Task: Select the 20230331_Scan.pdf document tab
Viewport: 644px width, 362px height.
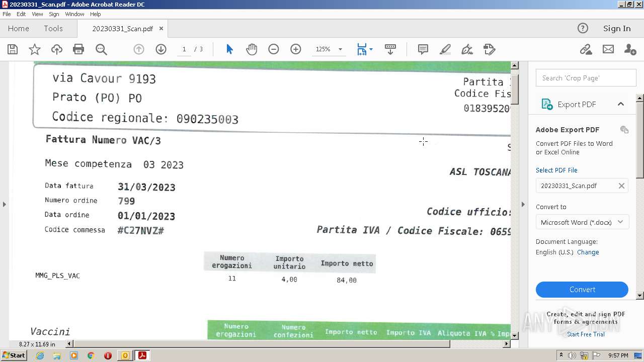Action: tap(122, 29)
